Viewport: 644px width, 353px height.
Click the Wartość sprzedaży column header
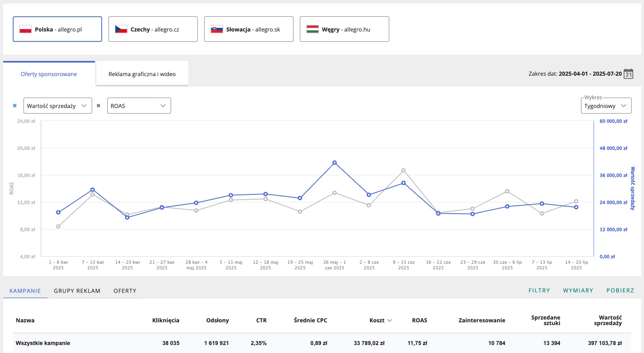608,320
